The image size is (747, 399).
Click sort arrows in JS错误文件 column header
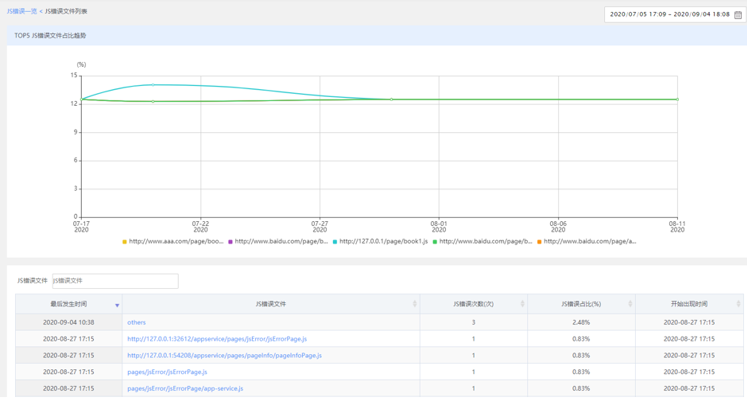[x=414, y=304]
